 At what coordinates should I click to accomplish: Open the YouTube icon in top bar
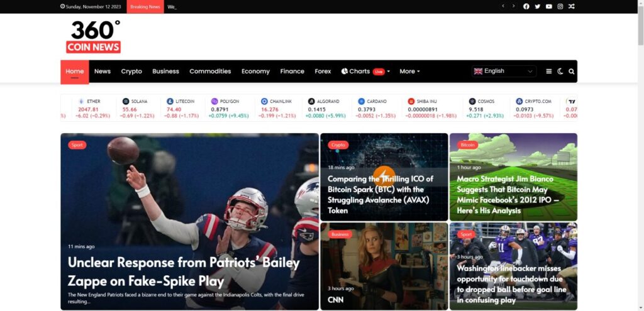pos(548,6)
